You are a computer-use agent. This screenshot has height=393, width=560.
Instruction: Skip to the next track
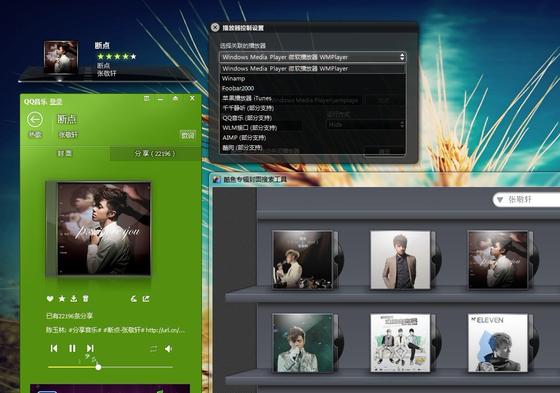coord(90,348)
